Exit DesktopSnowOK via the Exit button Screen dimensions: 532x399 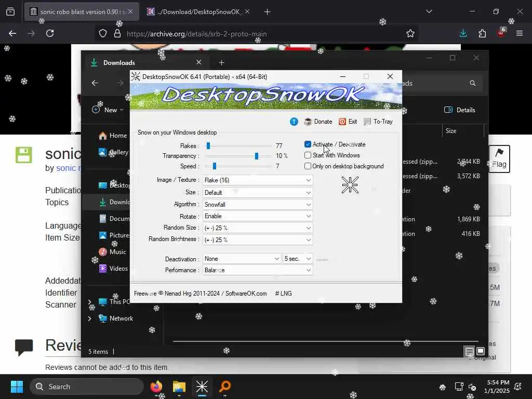click(x=348, y=122)
